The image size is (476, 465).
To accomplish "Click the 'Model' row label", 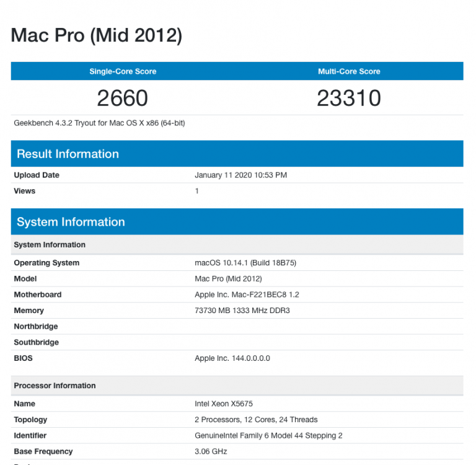I will 25,278.
